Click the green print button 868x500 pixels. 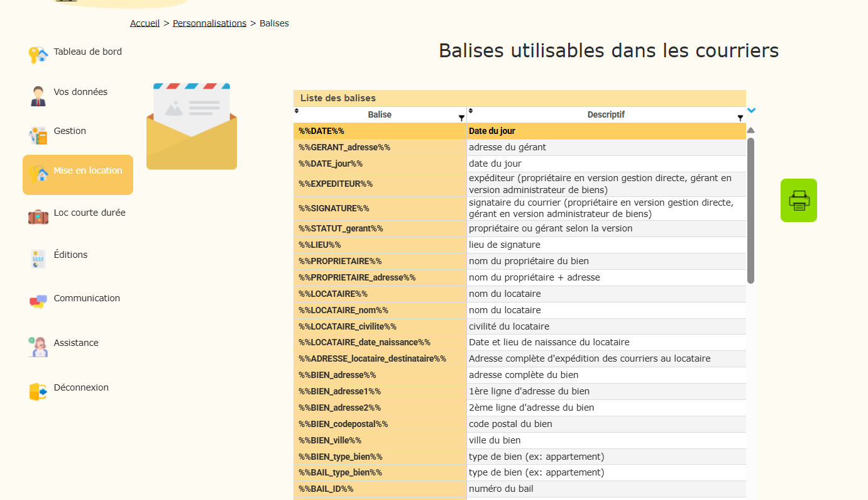pyautogui.click(x=799, y=200)
